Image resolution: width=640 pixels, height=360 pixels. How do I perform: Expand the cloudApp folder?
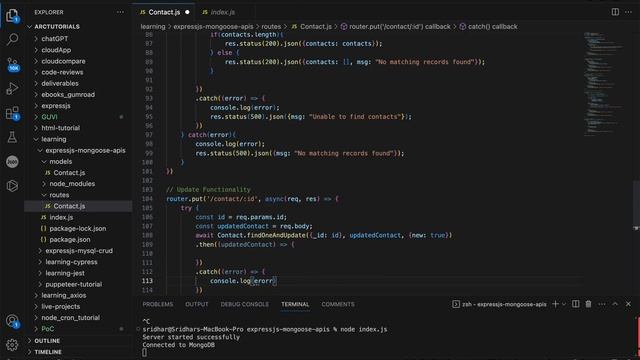coord(56,50)
